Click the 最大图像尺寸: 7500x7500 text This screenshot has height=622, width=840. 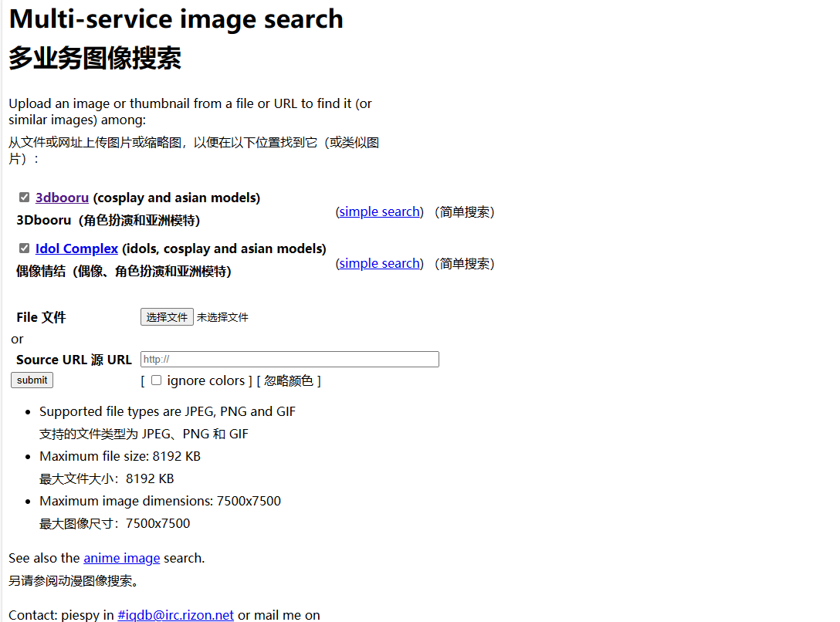pos(114,523)
